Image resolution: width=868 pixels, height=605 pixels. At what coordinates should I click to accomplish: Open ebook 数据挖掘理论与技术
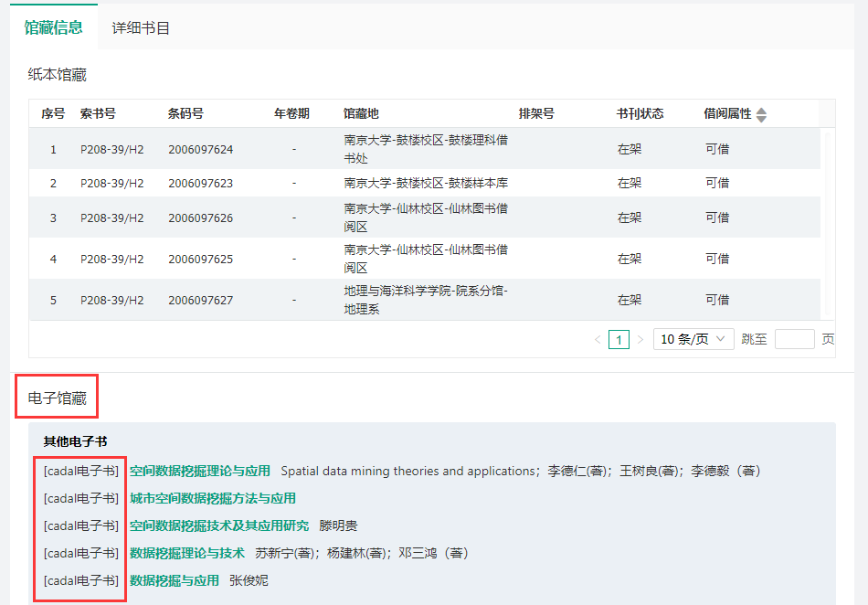pos(187,553)
